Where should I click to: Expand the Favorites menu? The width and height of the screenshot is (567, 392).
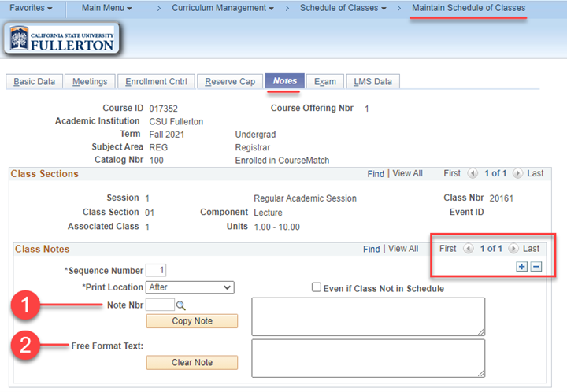click(x=31, y=8)
